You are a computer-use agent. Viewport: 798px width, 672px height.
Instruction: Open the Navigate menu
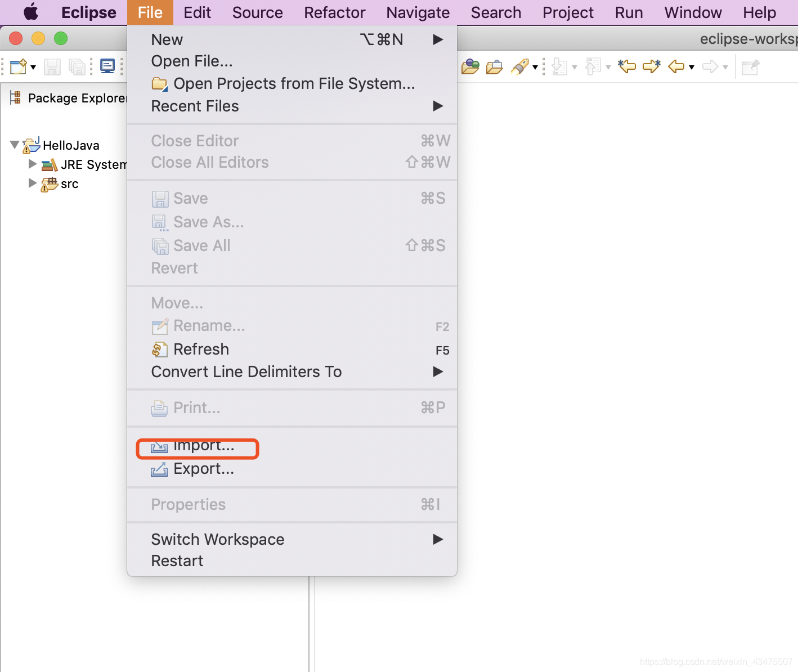tap(418, 12)
